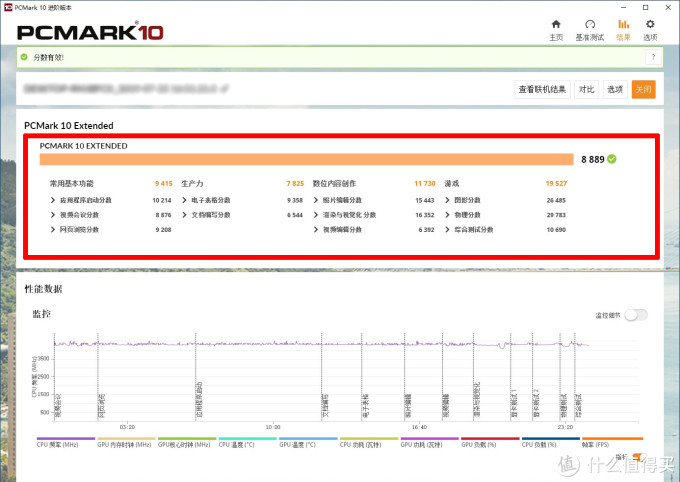Click the orange PCMark 10 Extended score bar

307,159
